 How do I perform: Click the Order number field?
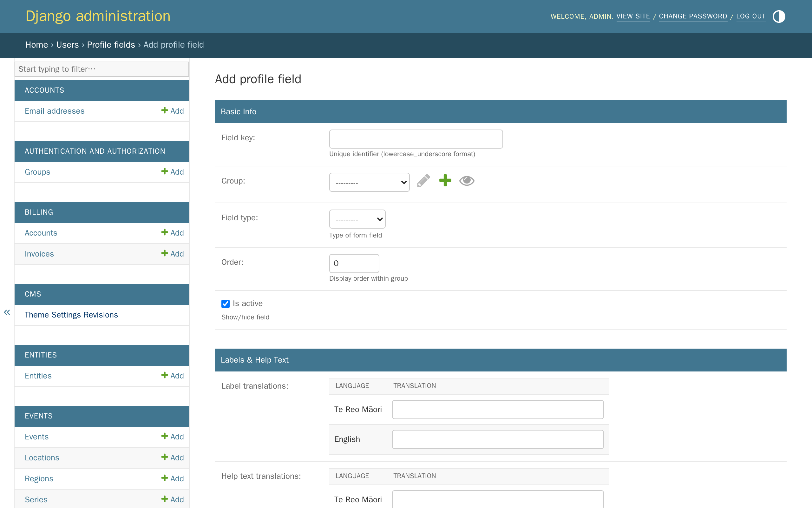[x=354, y=264]
